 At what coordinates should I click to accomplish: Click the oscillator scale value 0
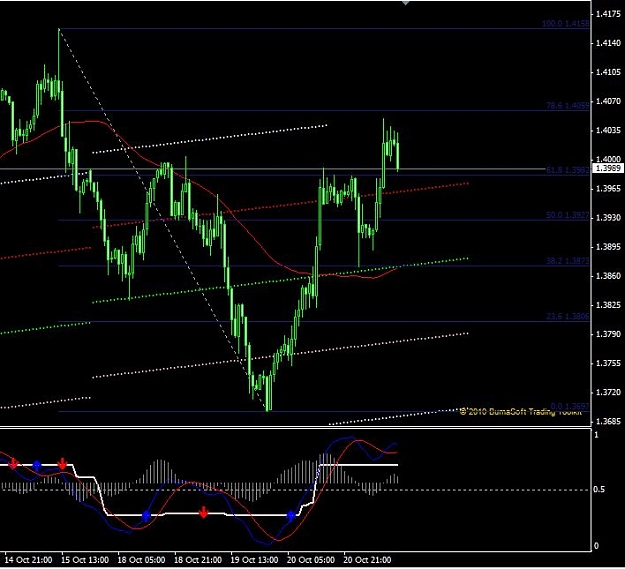[596, 546]
